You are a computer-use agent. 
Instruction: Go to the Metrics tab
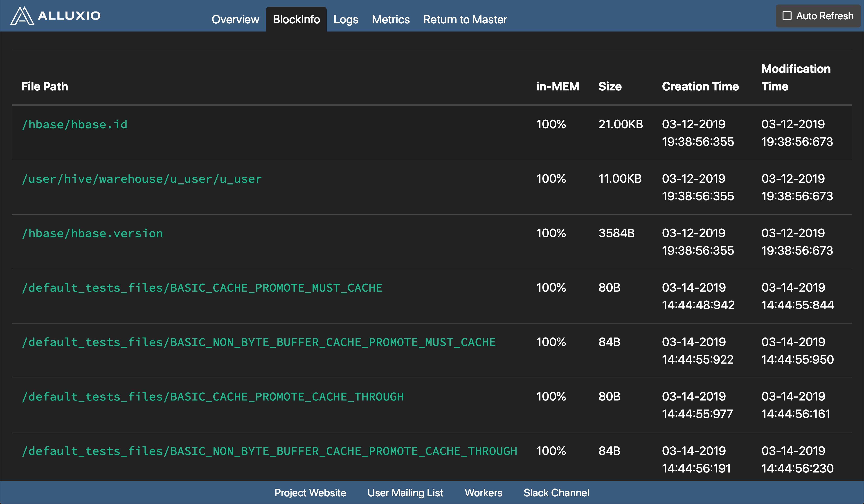tap(391, 20)
